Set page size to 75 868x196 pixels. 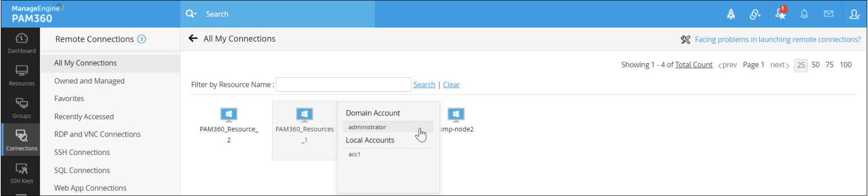(829, 65)
